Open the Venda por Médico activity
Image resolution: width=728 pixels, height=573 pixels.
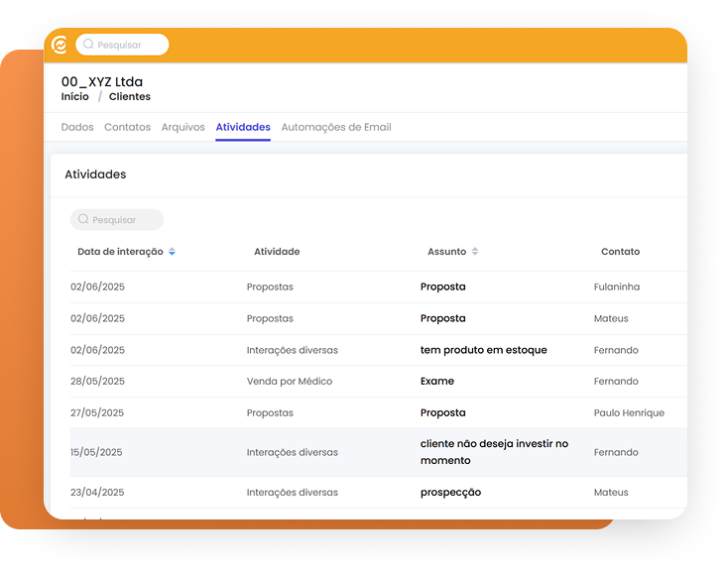click(x=290, y=382)
